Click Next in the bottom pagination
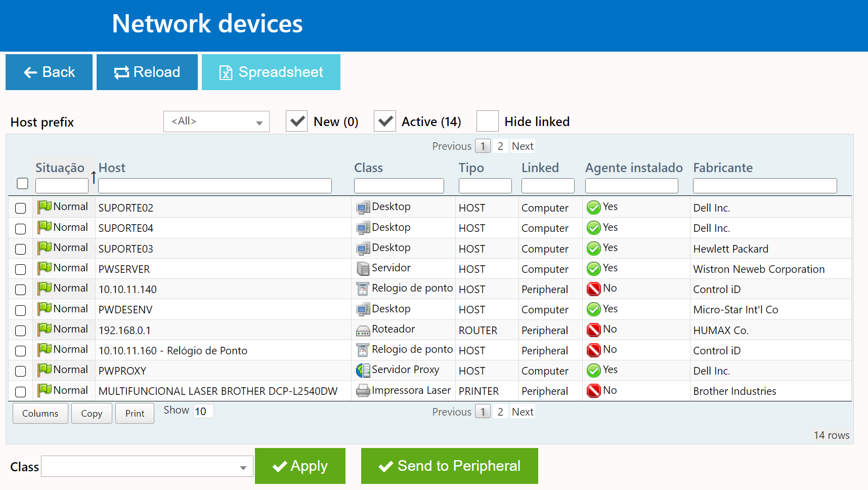868x490 pixels. tap(522, 412)
